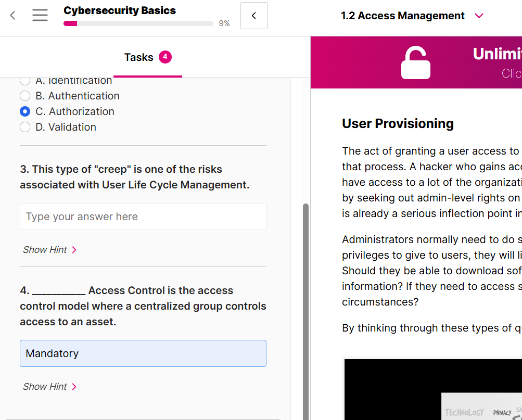Click the back arrow in top-left corner

coord(13,16)
